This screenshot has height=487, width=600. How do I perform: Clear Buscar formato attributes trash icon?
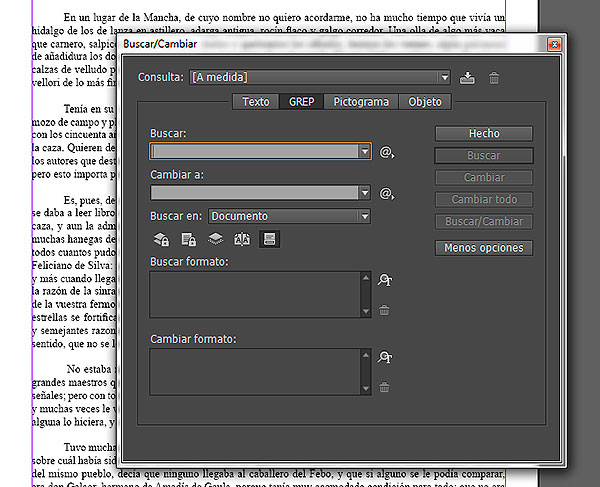(x=384, y=310)
